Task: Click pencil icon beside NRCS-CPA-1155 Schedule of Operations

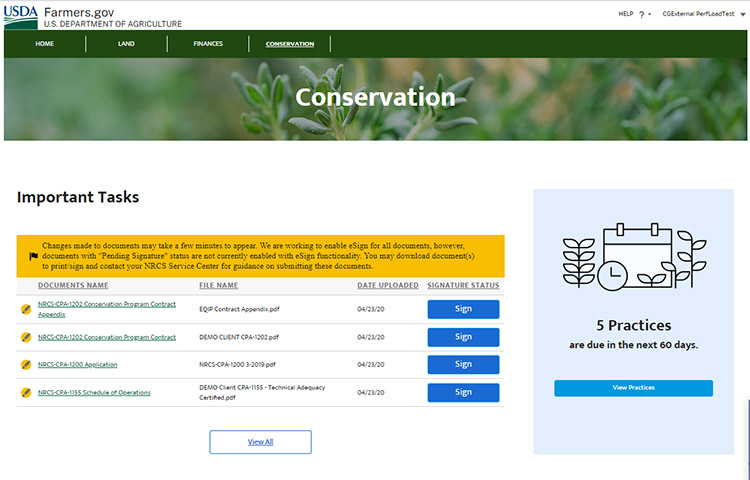Action: pyautogui.click(x=26, y=393)
